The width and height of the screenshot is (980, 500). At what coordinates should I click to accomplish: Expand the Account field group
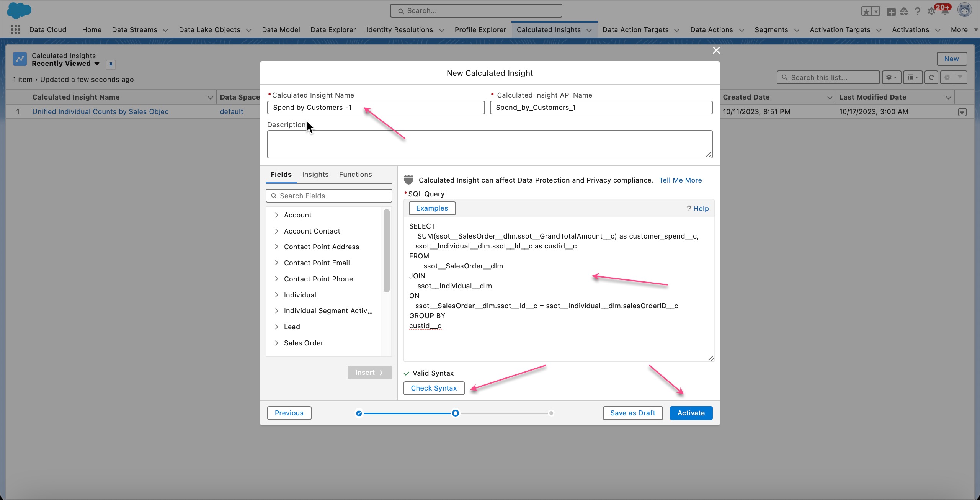coord(276,215)
